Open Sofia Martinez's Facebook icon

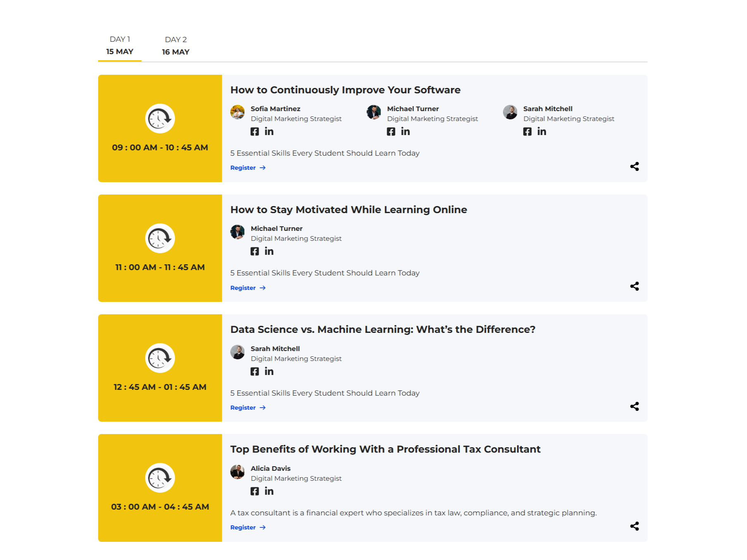click(255, 132)
